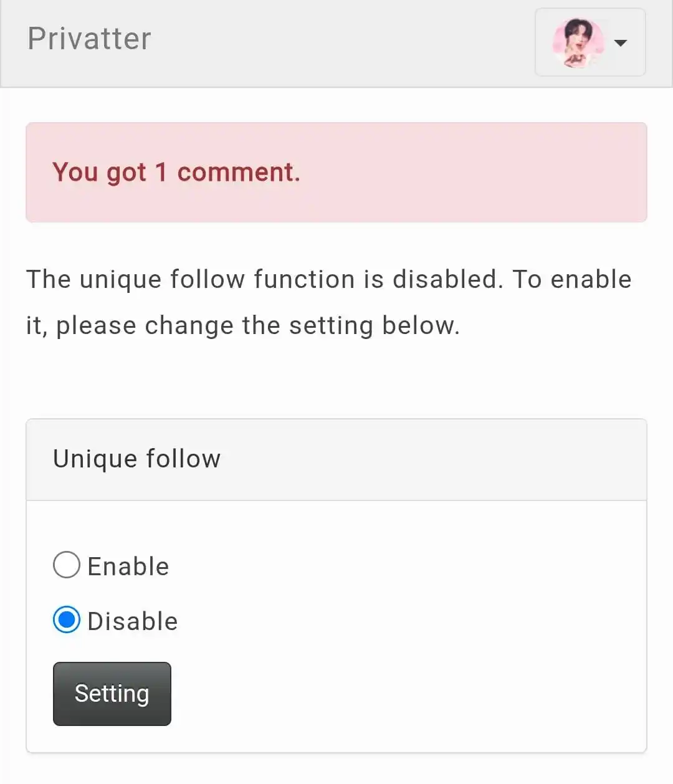
Task: Click the "Enable" option label text
Action: [x=128, y=566]
